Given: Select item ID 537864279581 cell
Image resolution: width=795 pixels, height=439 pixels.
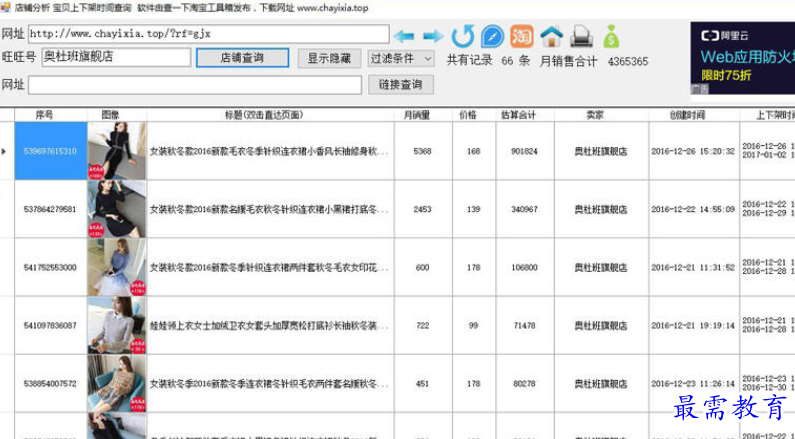Looking at the screenshot, I should click(x=51, y=209).
